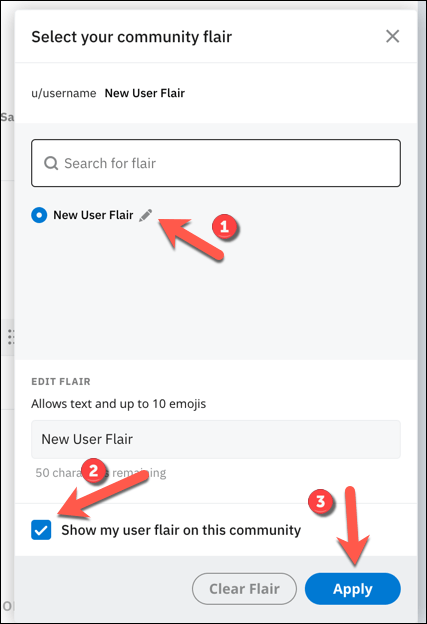
Task: Select the New User Flair radio button
Action: click(39, 215)
